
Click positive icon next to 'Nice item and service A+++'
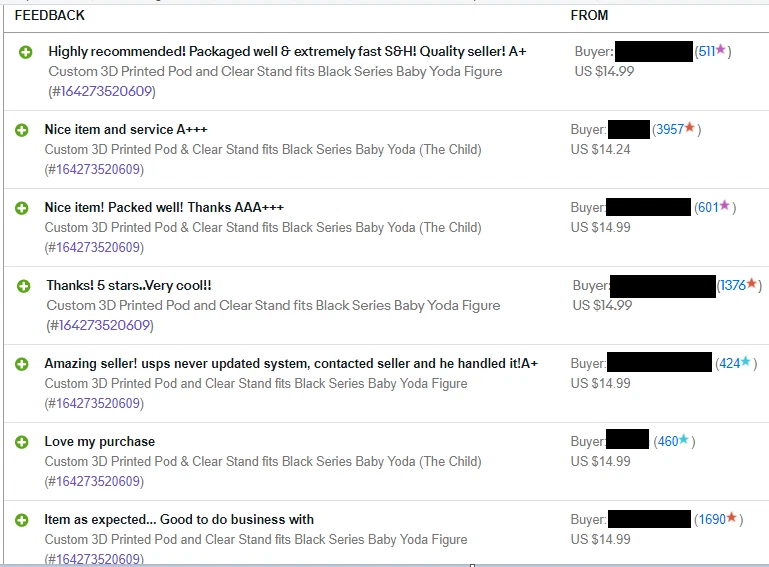[22, 130]
